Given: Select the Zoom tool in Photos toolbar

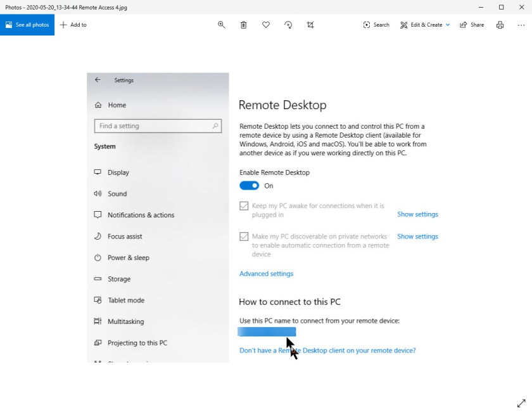Looking at the screenshot, I should pos(221,25).
